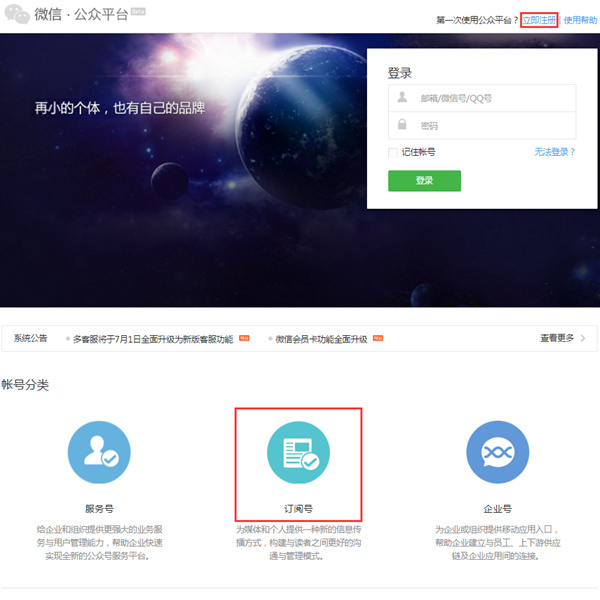Screen dimensions: 600x600
Task: Click the new badge after 微信会员卡 announcement
Action: click(378, 338)
